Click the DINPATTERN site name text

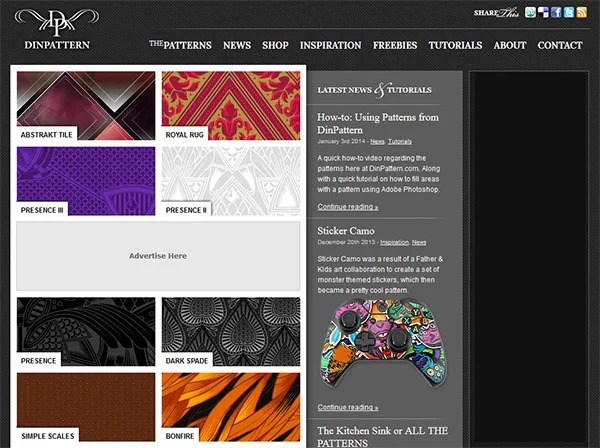(57, 45)
